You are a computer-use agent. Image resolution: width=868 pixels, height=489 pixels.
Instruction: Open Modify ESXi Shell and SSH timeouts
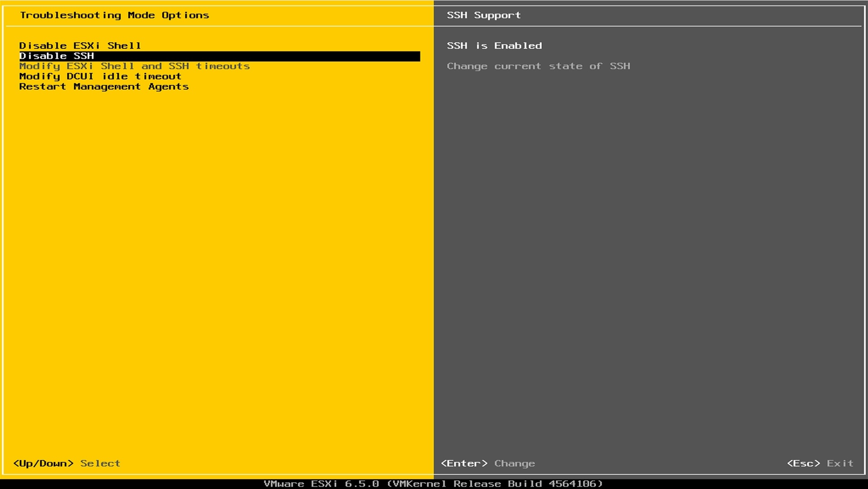pos(134,66)
